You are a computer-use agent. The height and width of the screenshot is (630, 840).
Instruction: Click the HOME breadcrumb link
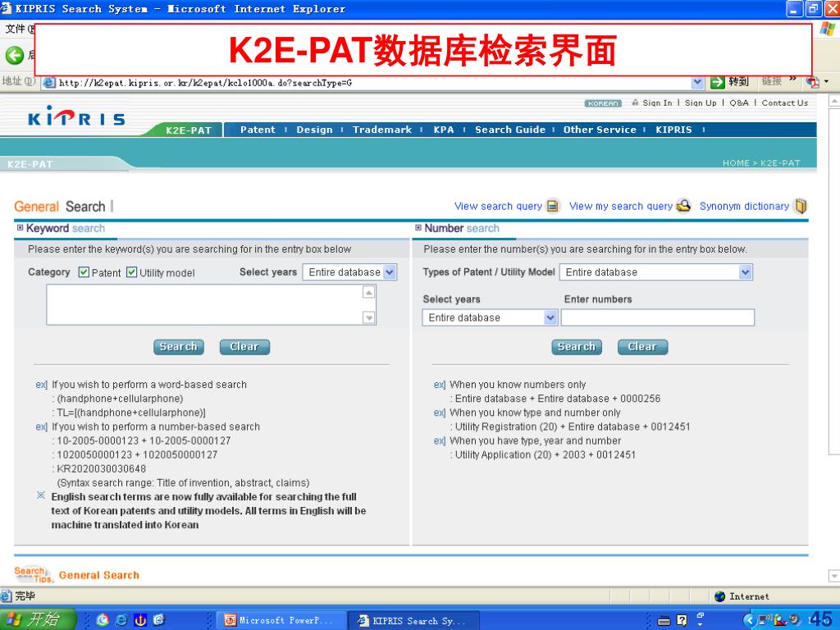[736, 163]
